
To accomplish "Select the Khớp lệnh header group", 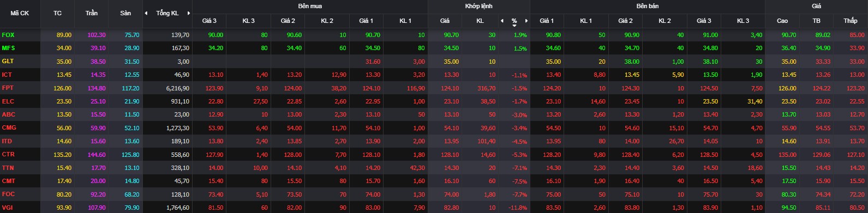I will [479, 6].
